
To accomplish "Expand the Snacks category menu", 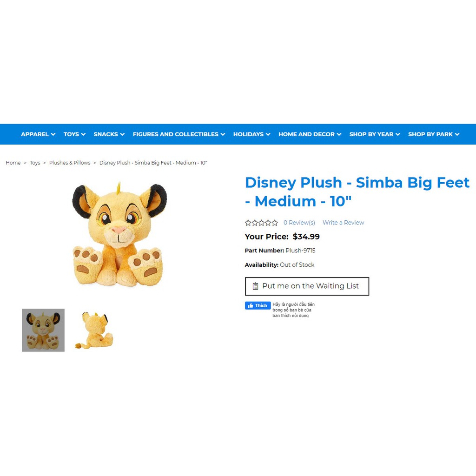I will click(x=109, y=134).
